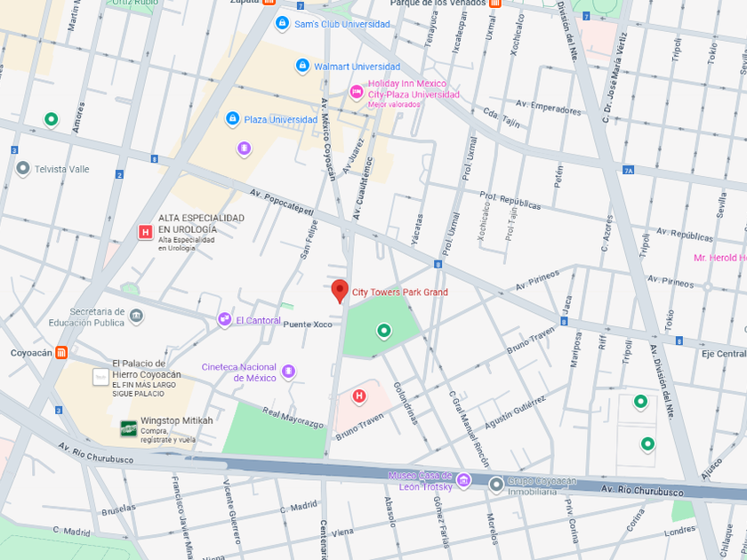This screenshot has height=560, width=747.
Task: Select the Bruselas street label
Action: click(x=118, y=509)
